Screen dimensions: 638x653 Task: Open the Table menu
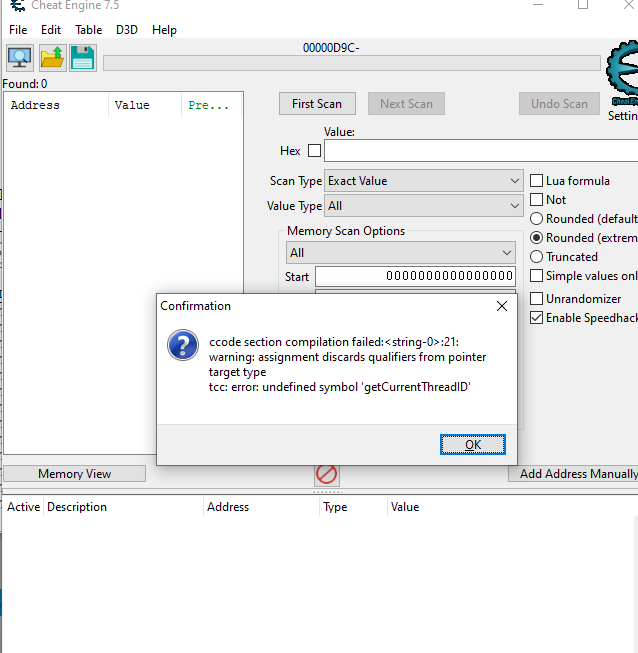88,30
